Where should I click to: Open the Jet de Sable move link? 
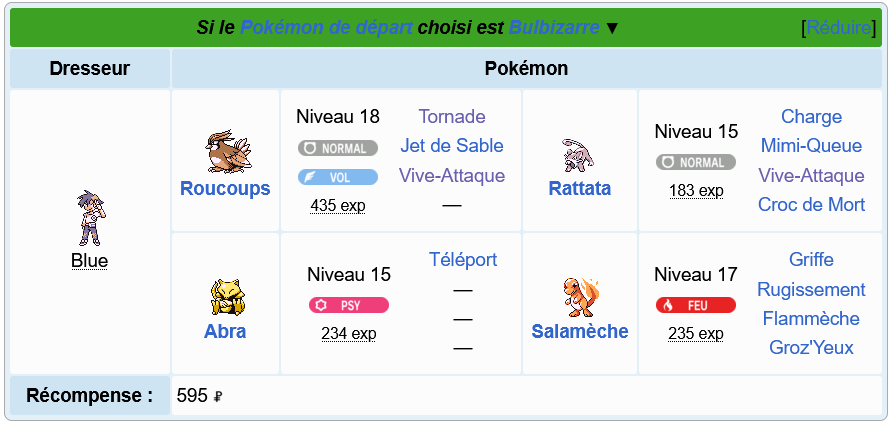452,145
